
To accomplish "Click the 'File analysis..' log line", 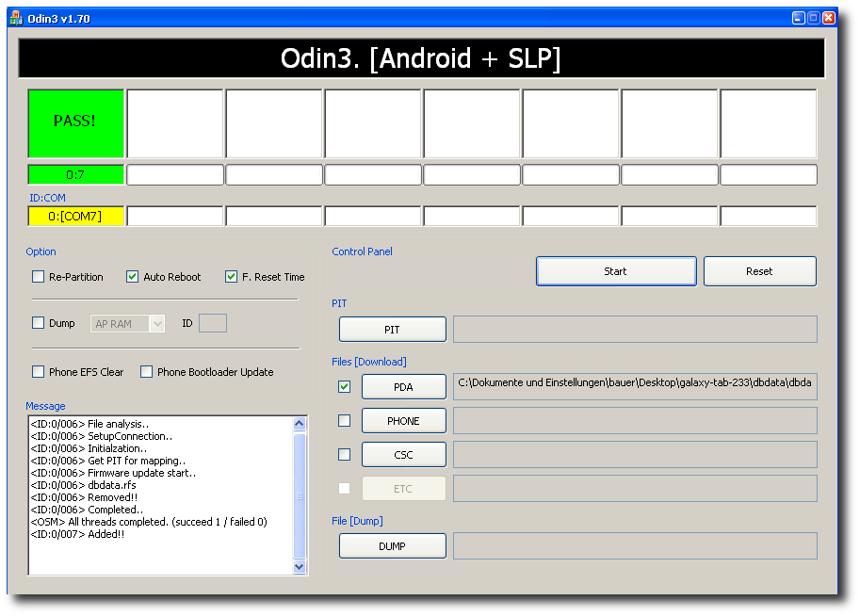I will pyautogui.click(x=89, y=424).
